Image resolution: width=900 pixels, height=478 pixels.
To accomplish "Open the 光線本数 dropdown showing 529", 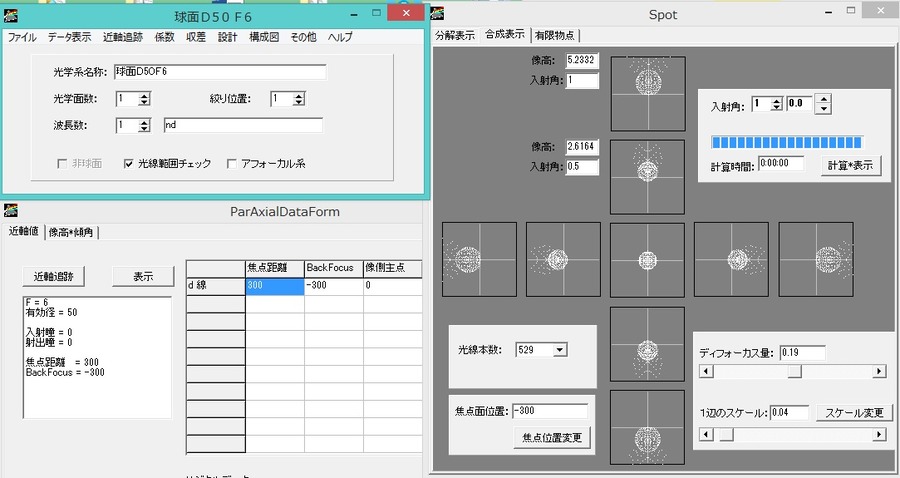I will coord(560,350).
